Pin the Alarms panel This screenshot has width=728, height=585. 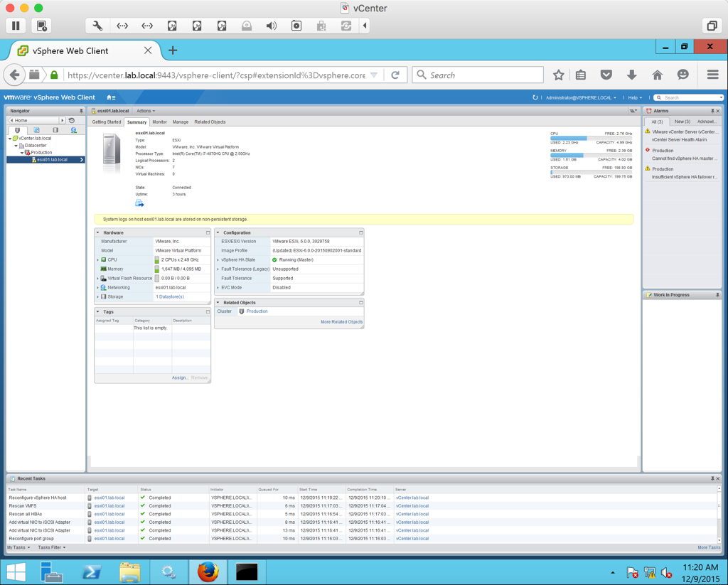tap(712, 111)
